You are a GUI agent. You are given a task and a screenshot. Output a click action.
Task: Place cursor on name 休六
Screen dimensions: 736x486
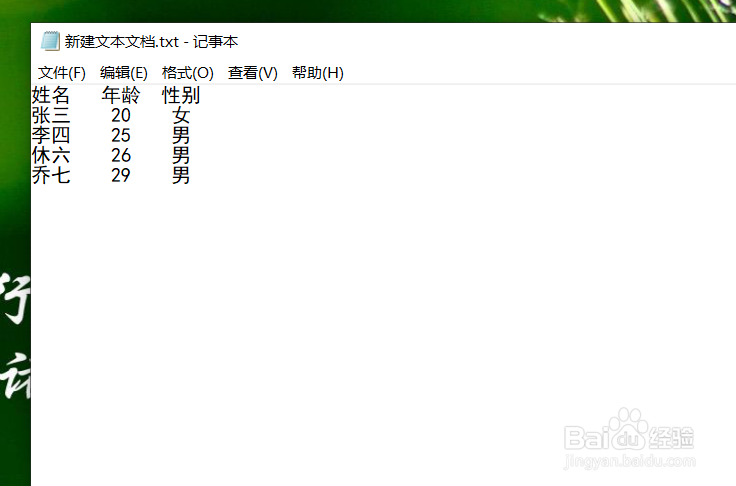click(x=51, y=155)
